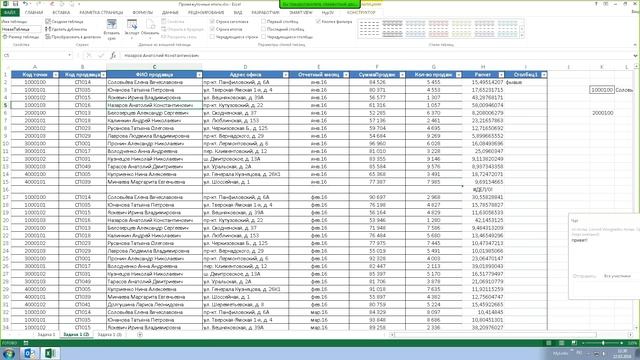Image resolution: width=640 pixels, height=360 pixels.
Task: Open the Кол-во продаж column filter dropdown
Action: point(459,75)
